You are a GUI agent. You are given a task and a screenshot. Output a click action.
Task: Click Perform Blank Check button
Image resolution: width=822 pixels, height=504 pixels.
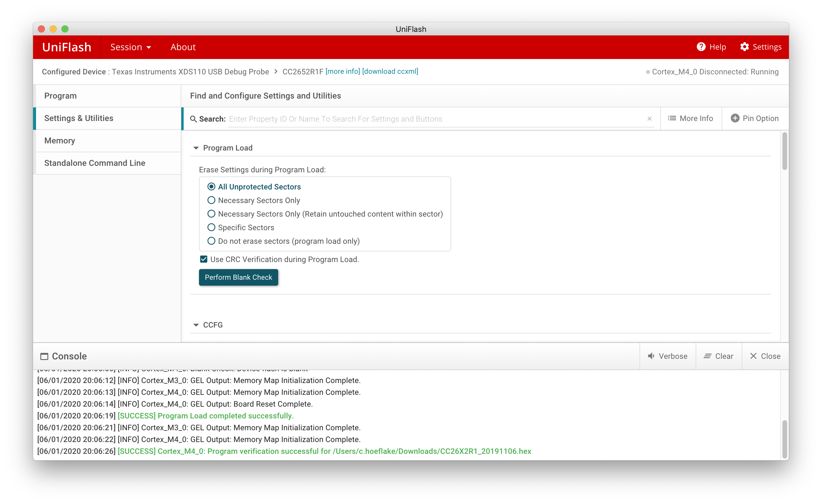(239, 277)
